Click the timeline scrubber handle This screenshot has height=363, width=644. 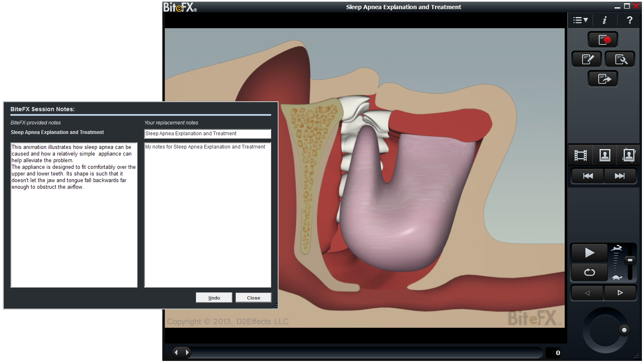click(181, 353)
